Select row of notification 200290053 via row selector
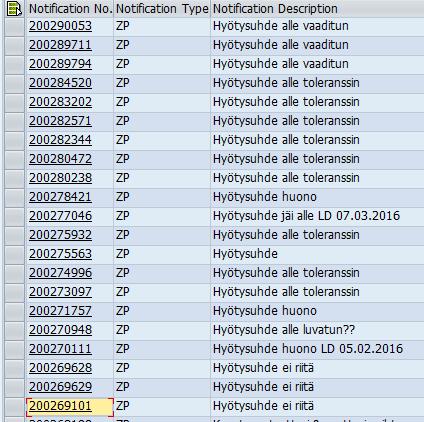The image size is (424, 422). pos(15,26)
